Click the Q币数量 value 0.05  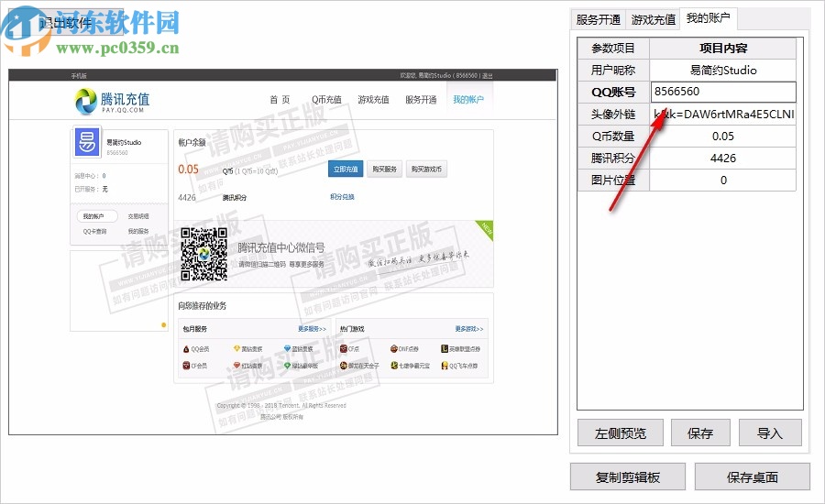(723, 136)
